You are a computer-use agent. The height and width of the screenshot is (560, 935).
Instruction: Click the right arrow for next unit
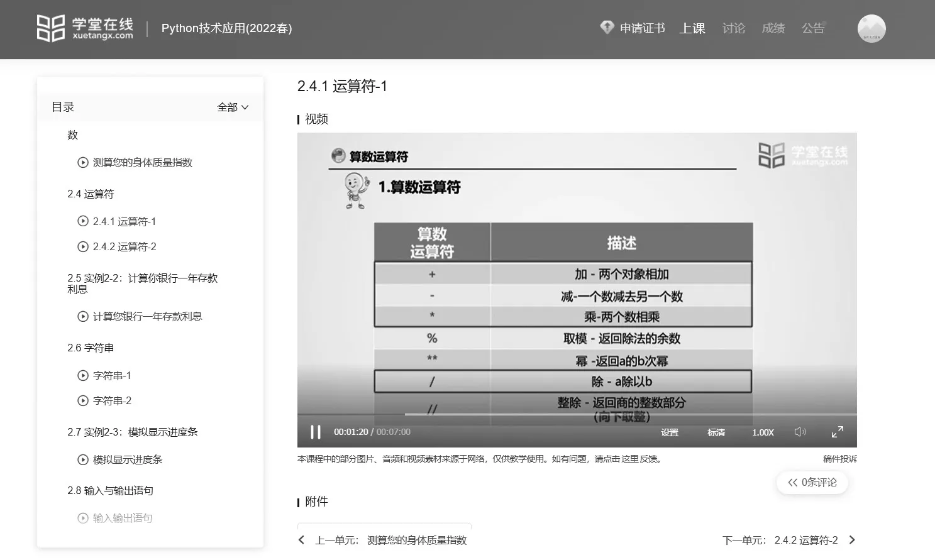click(852, 540)
